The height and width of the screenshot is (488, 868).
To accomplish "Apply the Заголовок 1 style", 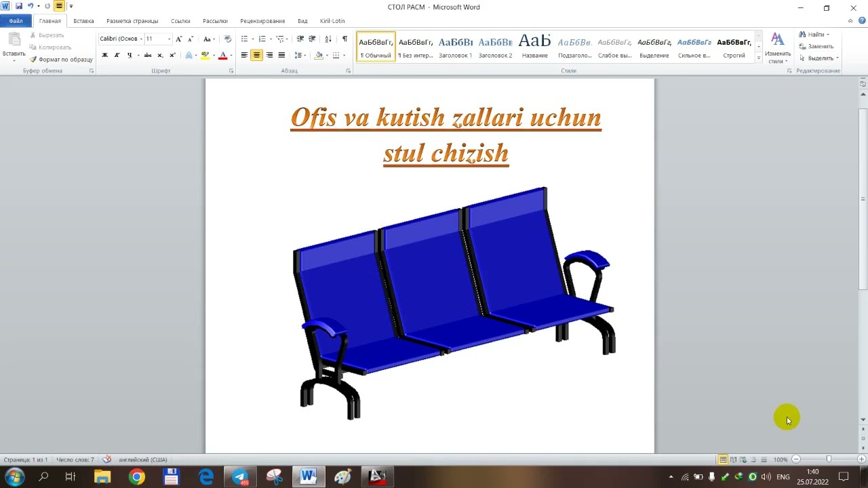I will click(455, 47).
